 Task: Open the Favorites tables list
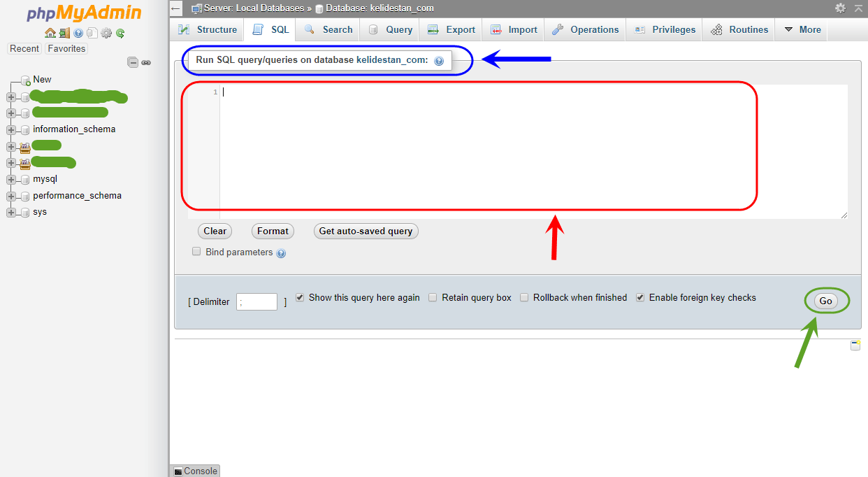pyautogui.click(x=66, y=48)
